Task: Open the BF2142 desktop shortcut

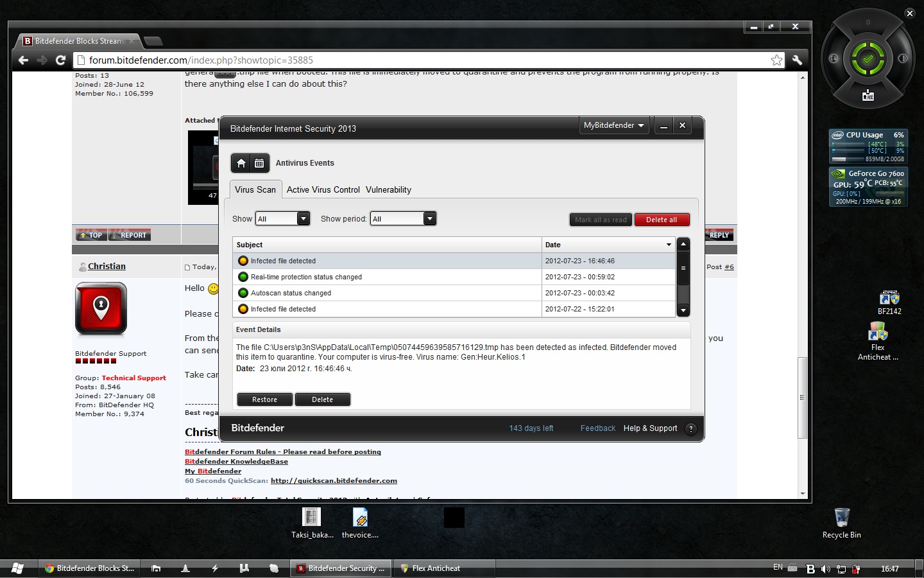Action: 889,302
